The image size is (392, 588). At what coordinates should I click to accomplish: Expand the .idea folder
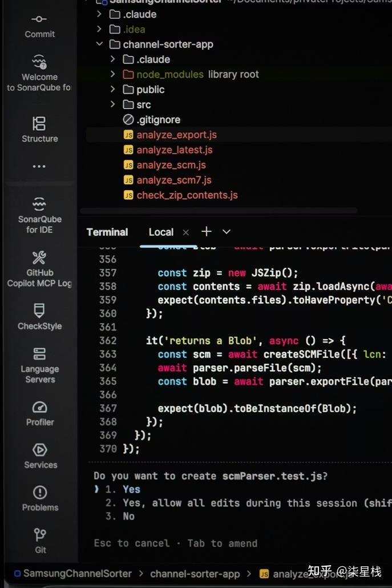(x=99, y=29)
